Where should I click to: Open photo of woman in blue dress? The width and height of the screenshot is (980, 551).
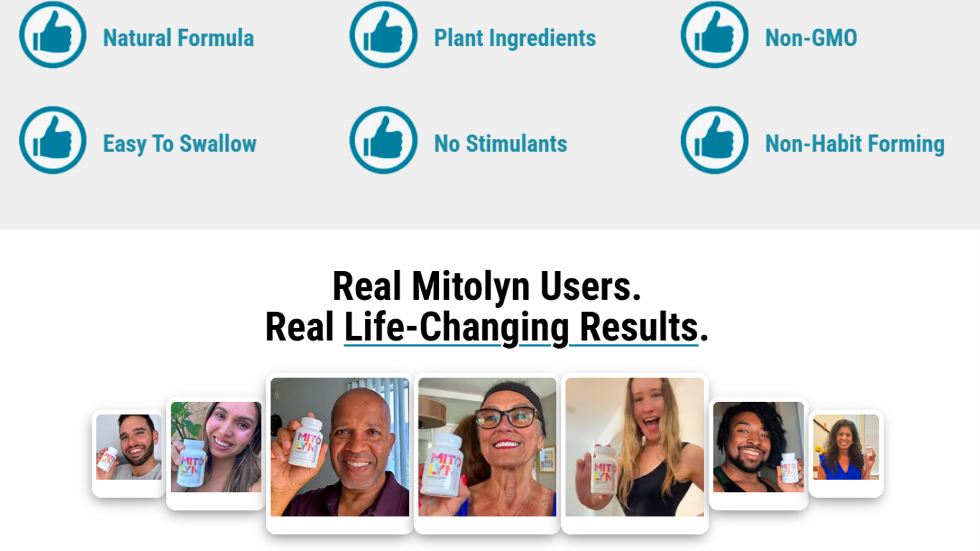(x=846, y=453)
